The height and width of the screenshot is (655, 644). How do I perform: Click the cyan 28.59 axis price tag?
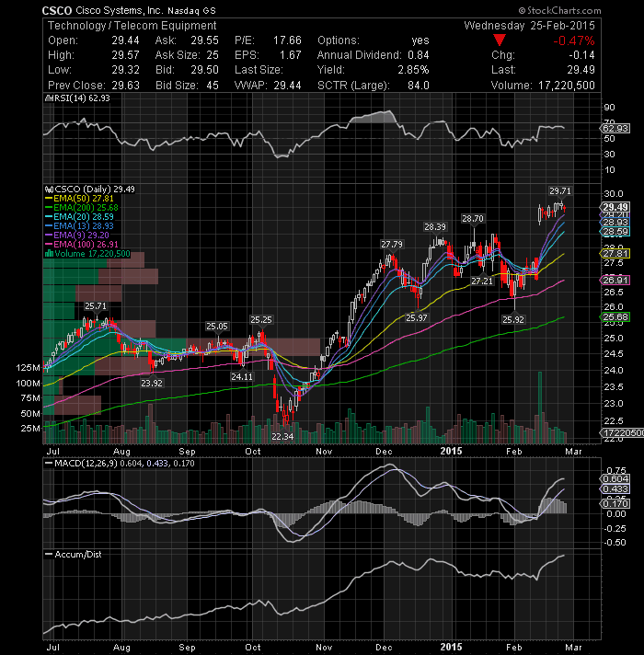(615, 232)
